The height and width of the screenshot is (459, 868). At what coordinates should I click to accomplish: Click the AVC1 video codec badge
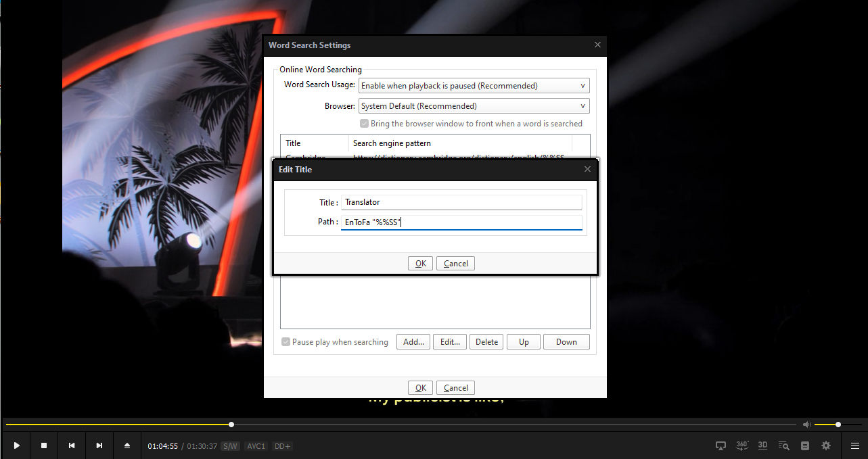click(256, 446)
